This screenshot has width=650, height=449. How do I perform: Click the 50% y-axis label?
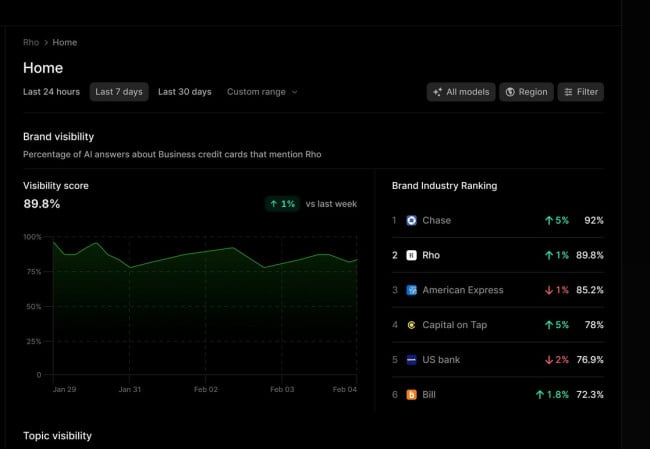click(34, 307)
